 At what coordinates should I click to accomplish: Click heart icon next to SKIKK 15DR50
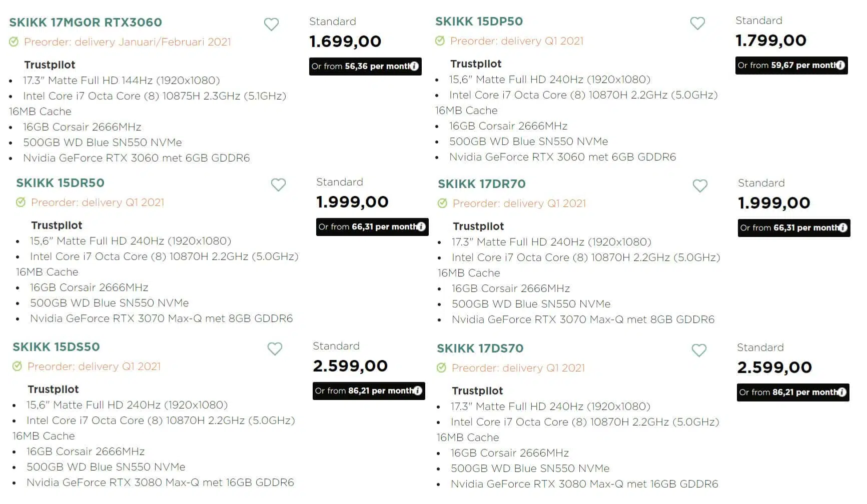(x=278, y=184)
